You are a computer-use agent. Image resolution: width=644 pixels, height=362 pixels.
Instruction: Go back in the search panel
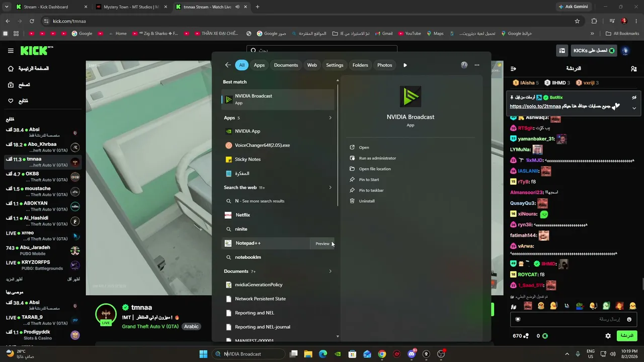tap(228, 65)
